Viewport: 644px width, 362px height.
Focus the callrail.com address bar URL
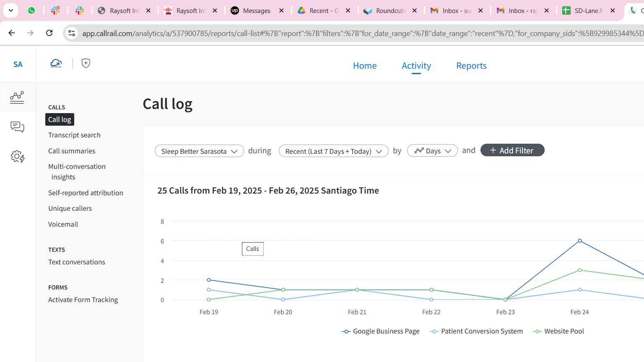point(363,33)
